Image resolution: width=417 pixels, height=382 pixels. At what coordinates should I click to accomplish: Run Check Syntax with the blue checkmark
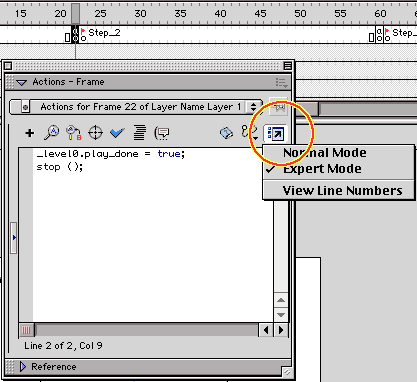point(117,133)
